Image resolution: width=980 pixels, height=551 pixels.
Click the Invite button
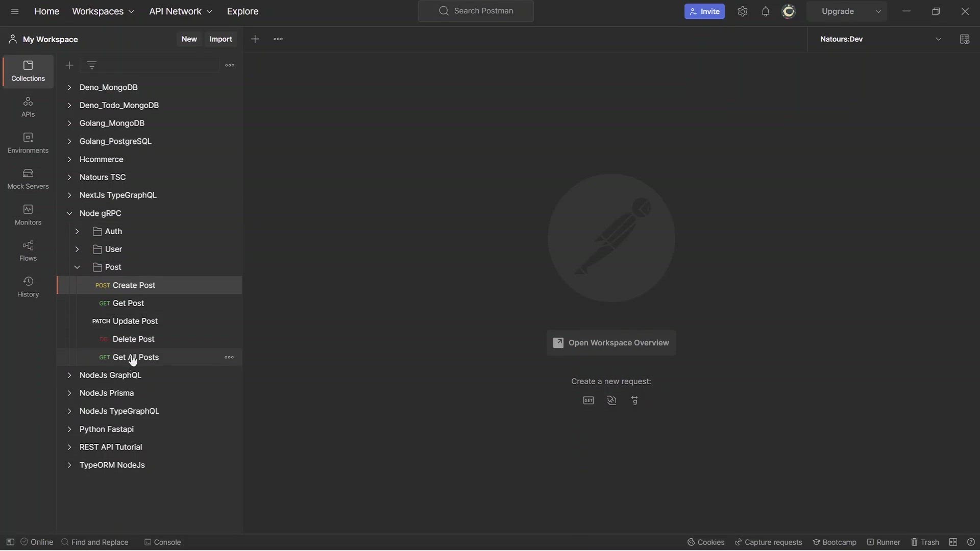(704, 11)
